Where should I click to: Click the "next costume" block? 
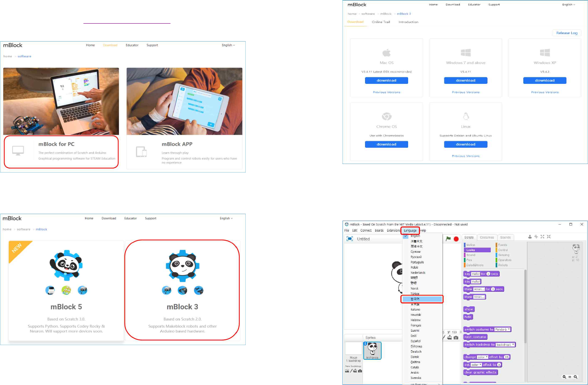(475, 337)
